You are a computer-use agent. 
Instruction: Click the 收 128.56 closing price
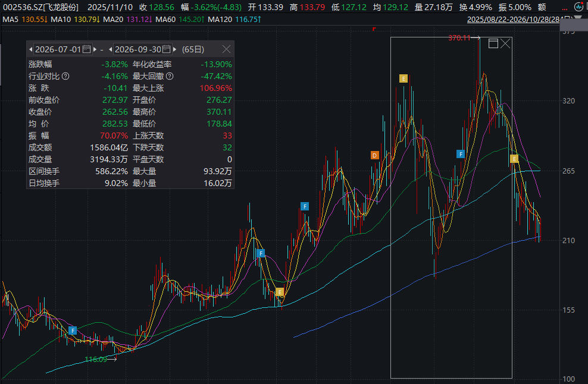pos(157,7)
